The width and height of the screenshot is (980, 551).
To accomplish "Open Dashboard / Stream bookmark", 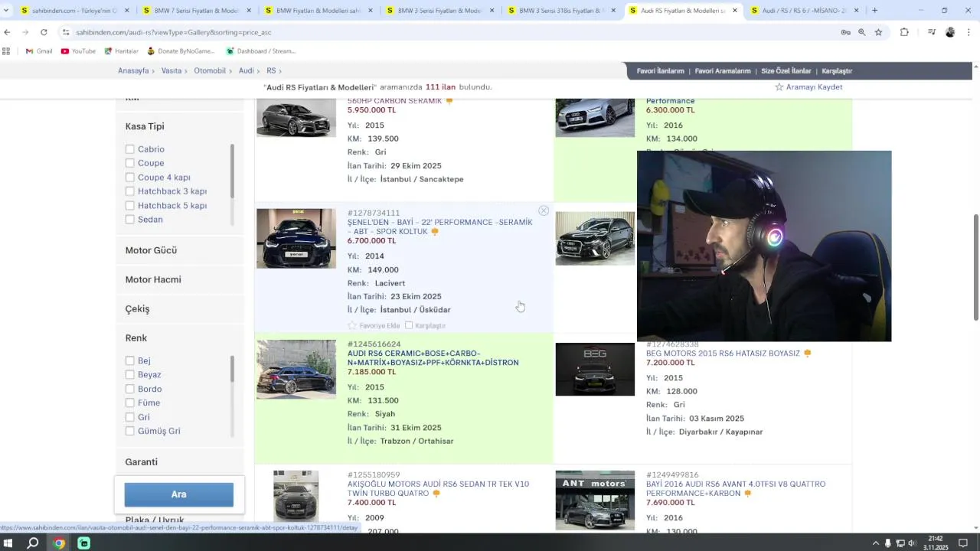I will (x=260, y=51).
